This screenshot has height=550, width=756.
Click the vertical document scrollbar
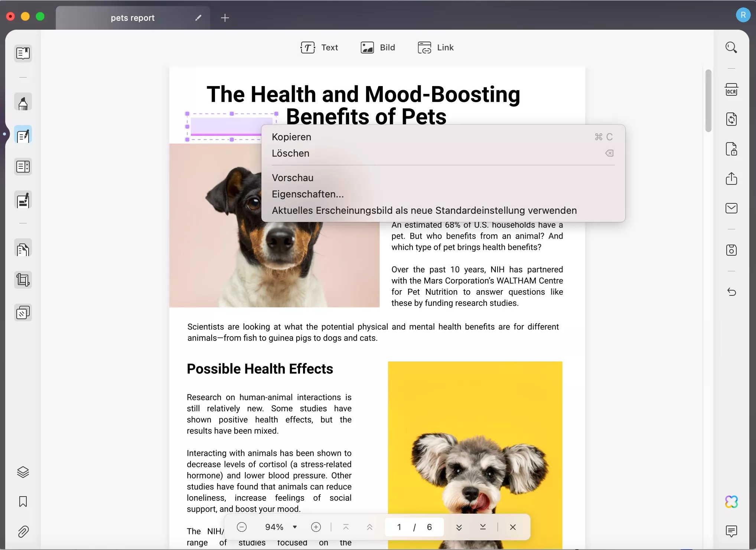[708, 101]
